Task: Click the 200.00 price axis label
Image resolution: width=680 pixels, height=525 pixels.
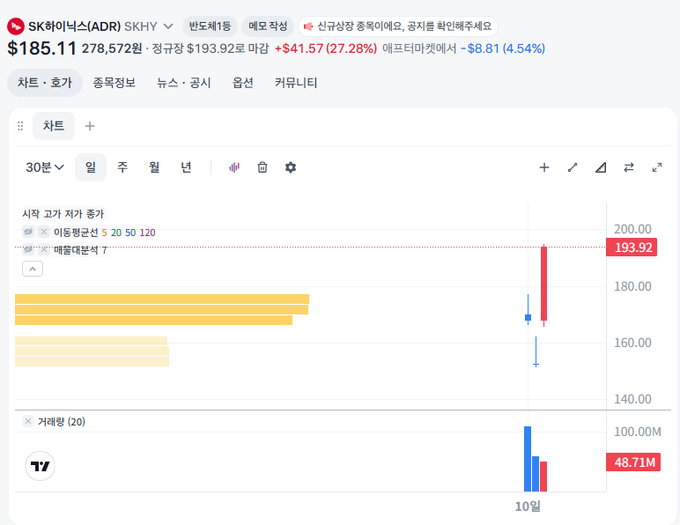Action: 633,229
